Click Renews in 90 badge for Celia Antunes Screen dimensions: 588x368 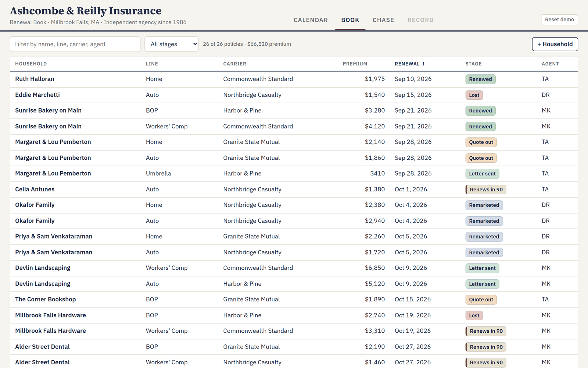[486, 190]
